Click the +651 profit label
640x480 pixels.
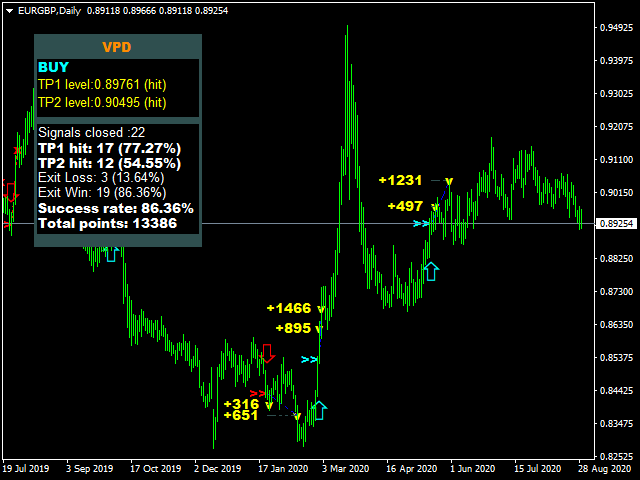point(241,415)
